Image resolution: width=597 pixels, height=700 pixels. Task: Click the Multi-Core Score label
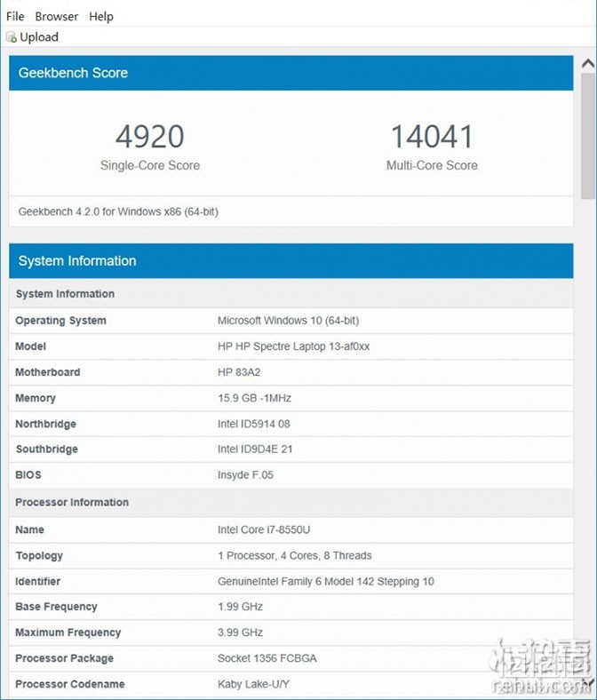(x=432, y=165)
